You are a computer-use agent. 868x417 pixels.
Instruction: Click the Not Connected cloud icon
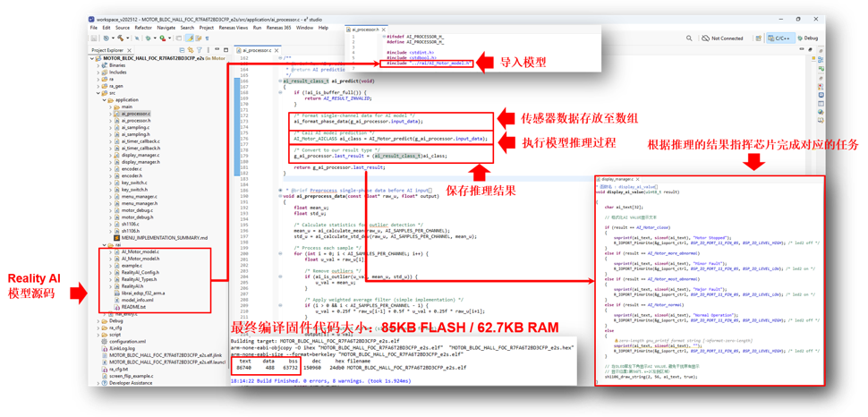point(705,38)
